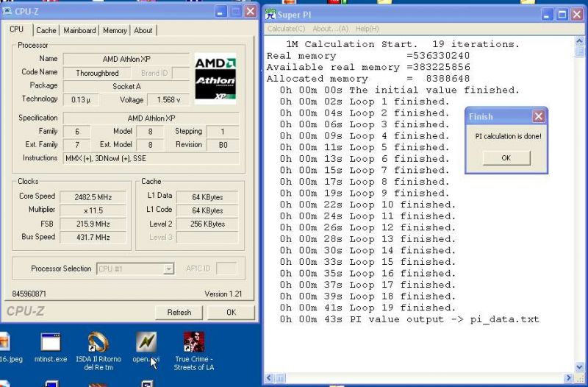Image resolution: width=588 pixels, height=387 pixels.
Task: Minimize the Super PI window
Action: (x=547, y=15)
